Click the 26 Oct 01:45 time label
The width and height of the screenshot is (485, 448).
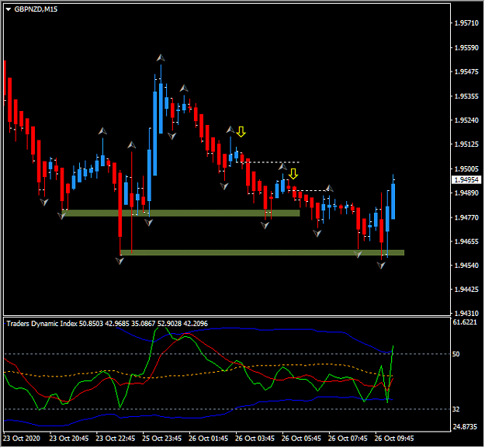pyautogui.click(x=208, y=439)
